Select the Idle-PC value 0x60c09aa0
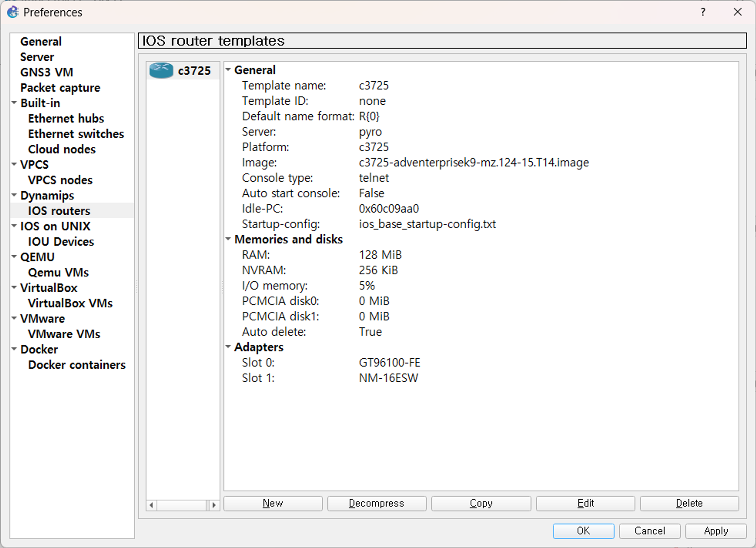 click(389, 209)
